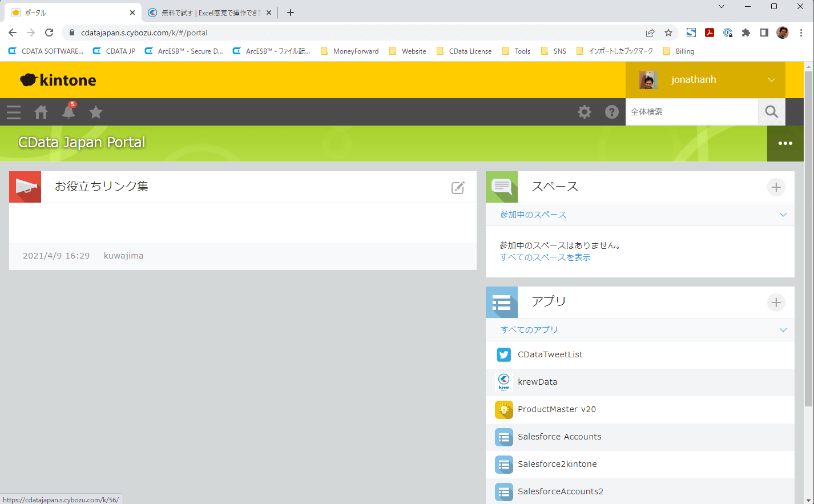Viewport: 814px width, 504px height.
Task: Open notifications bell with 5 badge
Action: [x=68, y=112]
